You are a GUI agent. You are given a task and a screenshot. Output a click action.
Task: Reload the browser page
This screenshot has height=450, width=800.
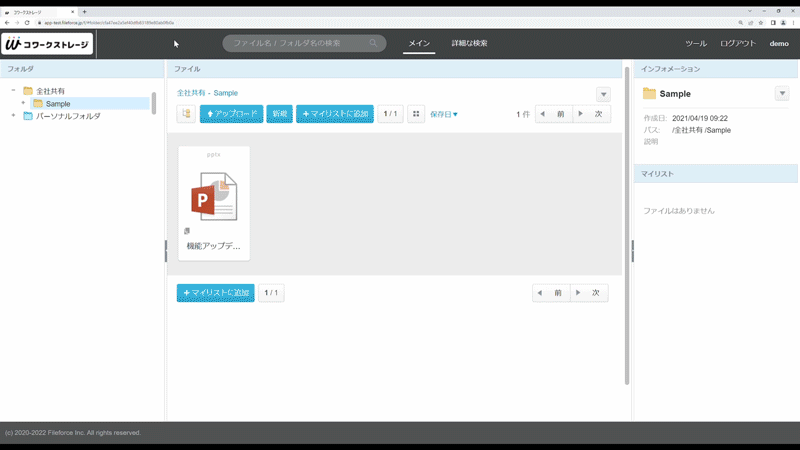tap(27, 22)
